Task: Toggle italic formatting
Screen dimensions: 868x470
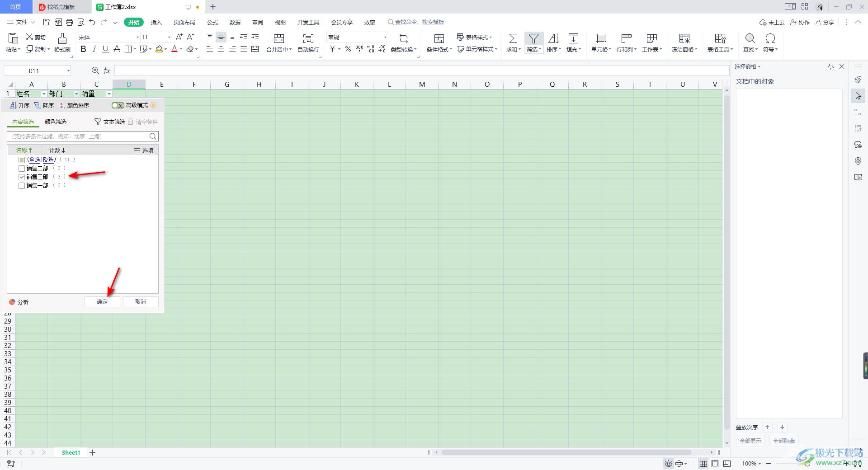Action: click(94, 49)
